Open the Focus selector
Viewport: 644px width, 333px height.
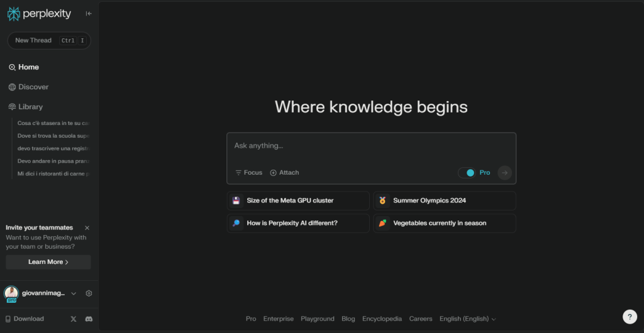[x=248, y=173]
